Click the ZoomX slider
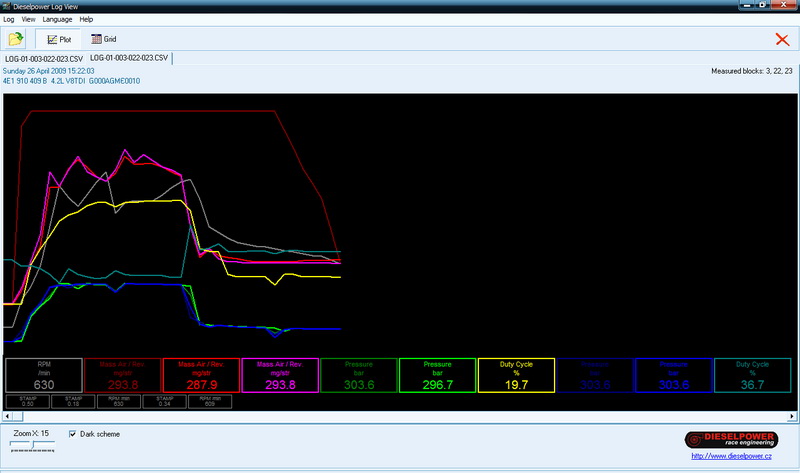 tap(32, 445)
